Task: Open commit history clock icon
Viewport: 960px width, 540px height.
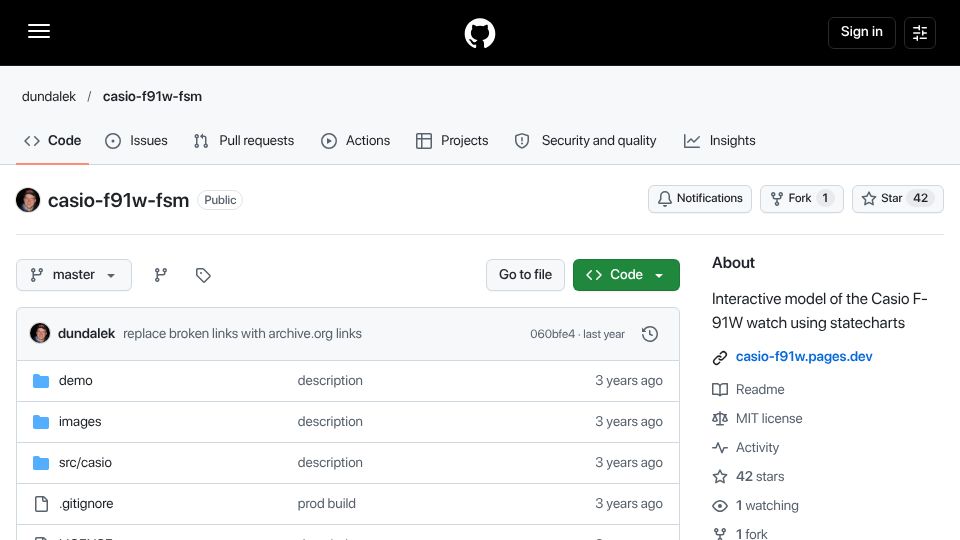Action: tap(650, 334)
